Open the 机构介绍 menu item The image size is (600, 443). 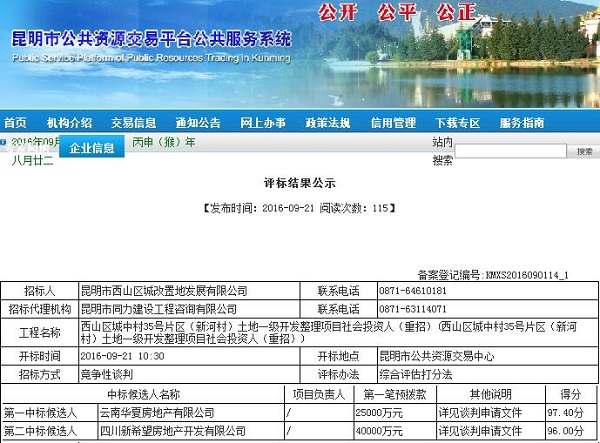click(69, 123)
